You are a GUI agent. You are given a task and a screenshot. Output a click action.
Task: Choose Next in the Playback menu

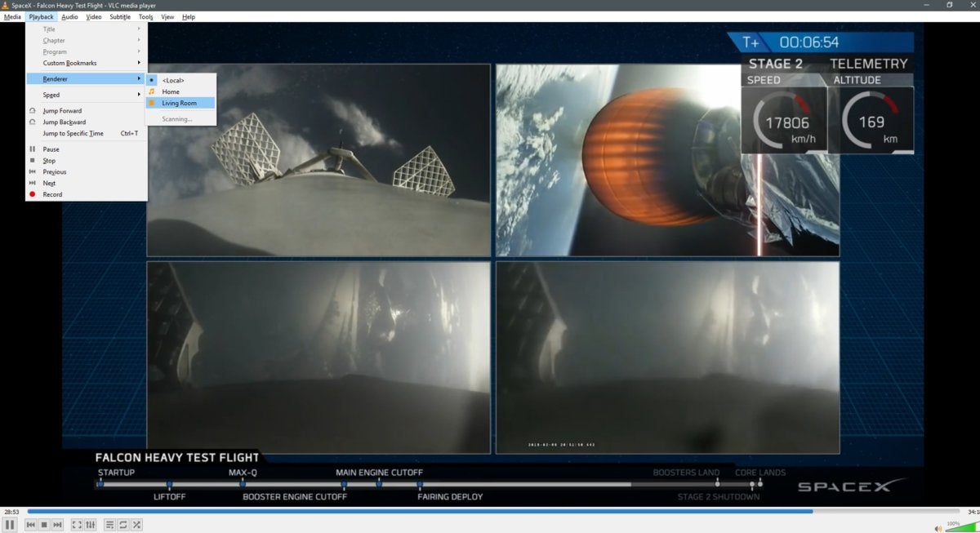click(86, 183)
